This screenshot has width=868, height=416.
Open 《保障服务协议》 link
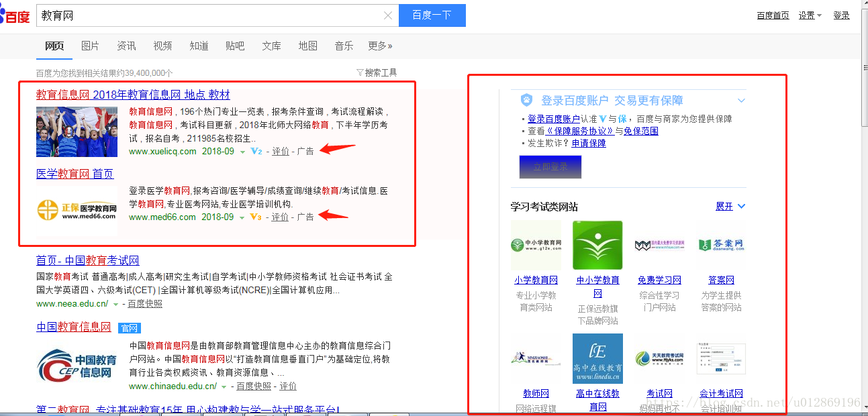[x=580, y=131]
